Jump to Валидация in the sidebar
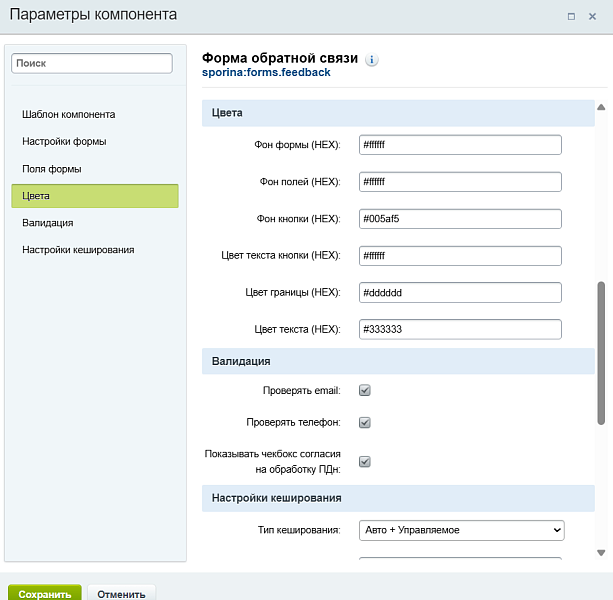613x600 pixels. 47,223
